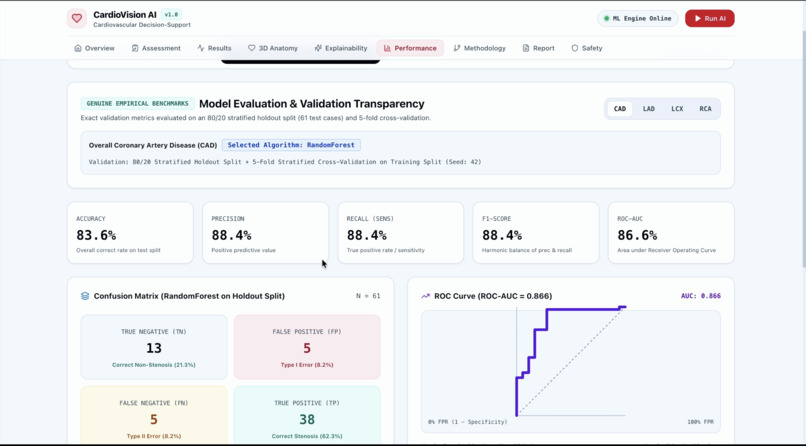Switch model view to RCA
Screen dimensions: 806x446
pos(705,108)
